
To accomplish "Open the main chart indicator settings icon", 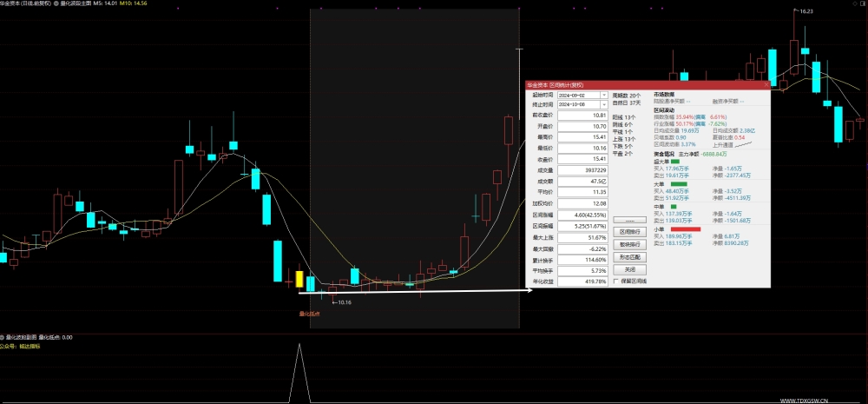I will (x=56, y=3).
